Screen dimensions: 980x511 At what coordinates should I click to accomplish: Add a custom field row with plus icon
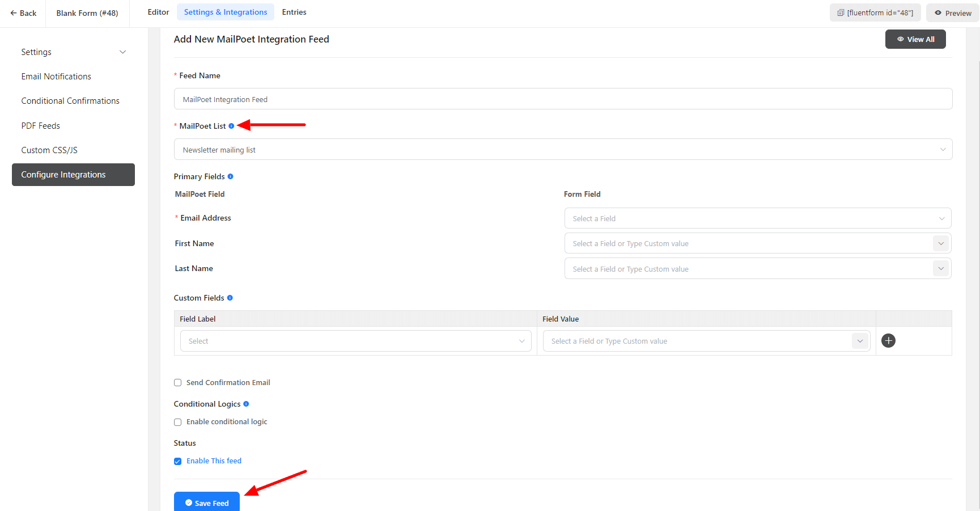(888, 341)
